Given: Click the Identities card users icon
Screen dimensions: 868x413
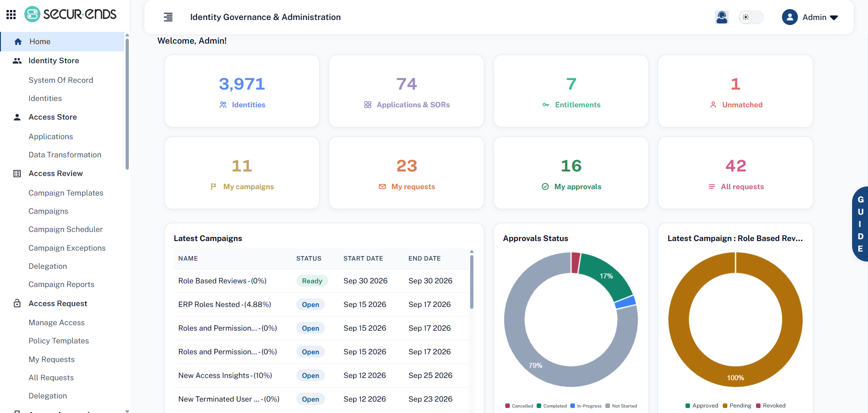Looking at the screenshot, I should (x=223, y=105).
